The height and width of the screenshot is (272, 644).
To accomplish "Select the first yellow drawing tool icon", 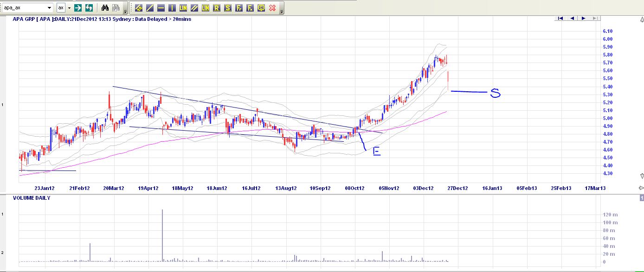I will (x=139, y=8).
